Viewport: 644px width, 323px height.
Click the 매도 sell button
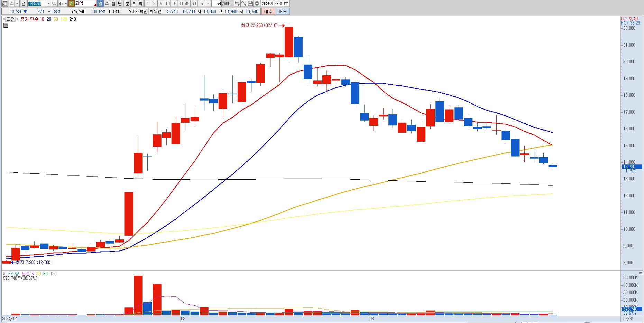tap(283, 11)
